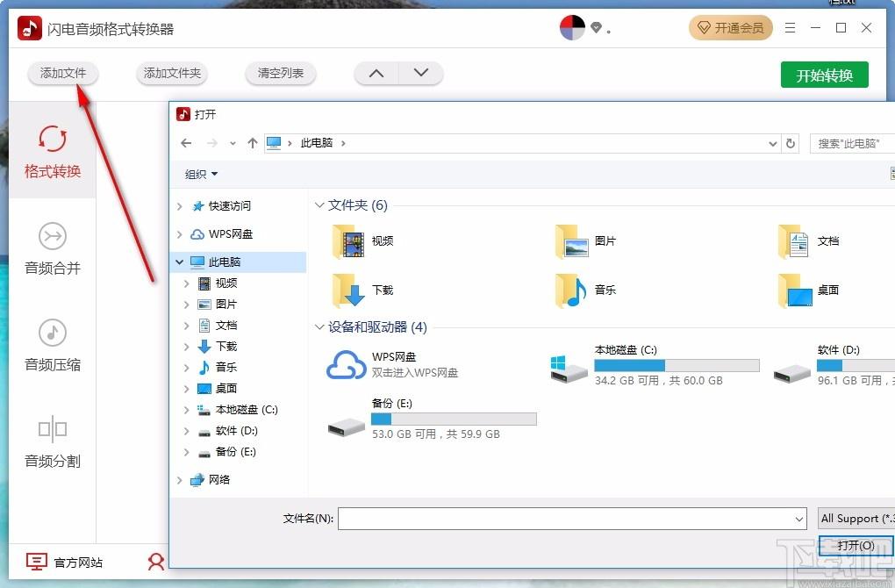Screen dimensions: 895x588
Task: Expand 快速访问 in navigation tree
Action: 180,206
